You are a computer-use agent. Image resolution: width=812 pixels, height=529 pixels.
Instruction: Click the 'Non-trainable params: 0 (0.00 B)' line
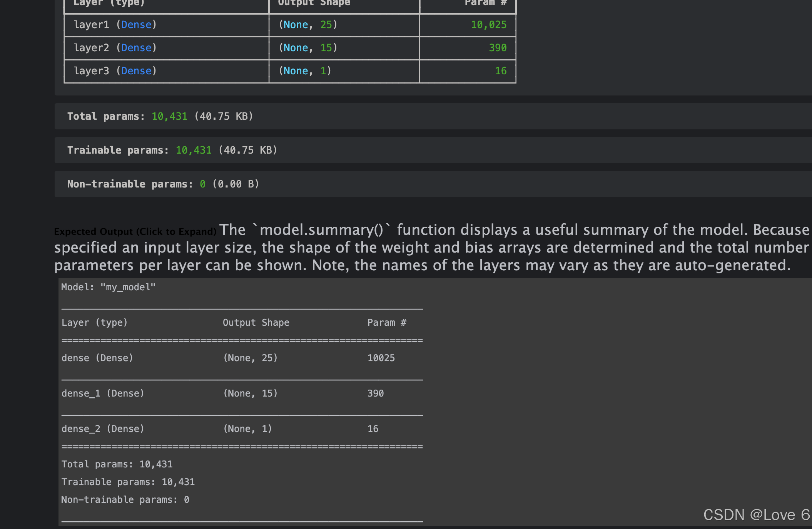click(x=163, y=184)
